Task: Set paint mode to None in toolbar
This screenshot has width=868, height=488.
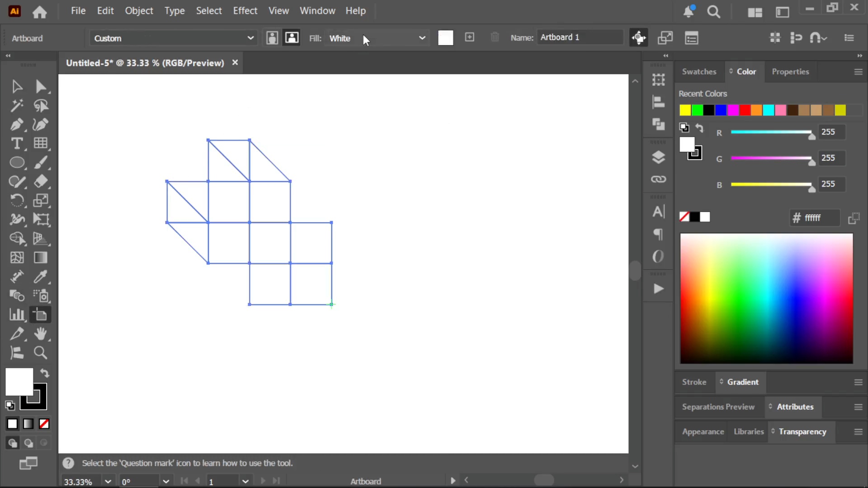Action: click(x=44, y=424)
